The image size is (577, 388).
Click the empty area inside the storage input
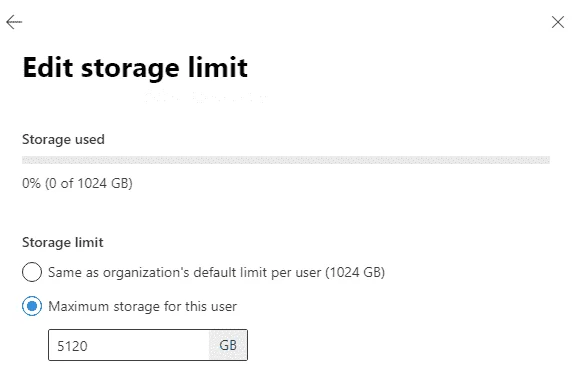147,345
